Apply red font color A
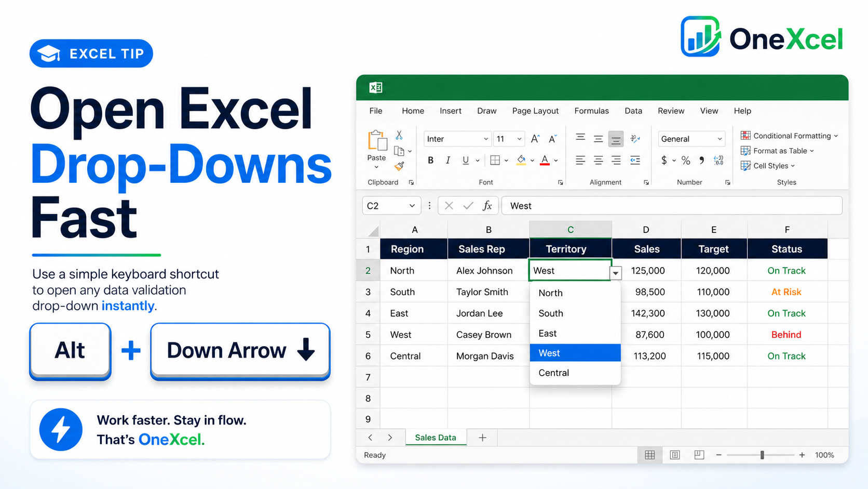Viewport: 868px width, 489px height. (x=545, y=161)
